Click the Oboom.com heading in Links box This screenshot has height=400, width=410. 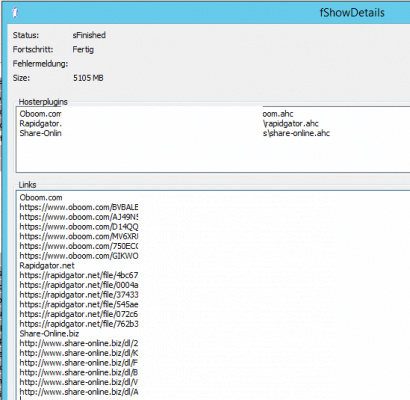(x=41, y=197)
